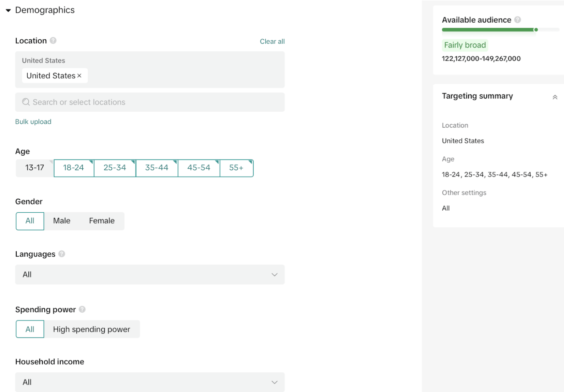Select Male gender option
This screenshot has height=392, width=564.
(x=62, y=221)
